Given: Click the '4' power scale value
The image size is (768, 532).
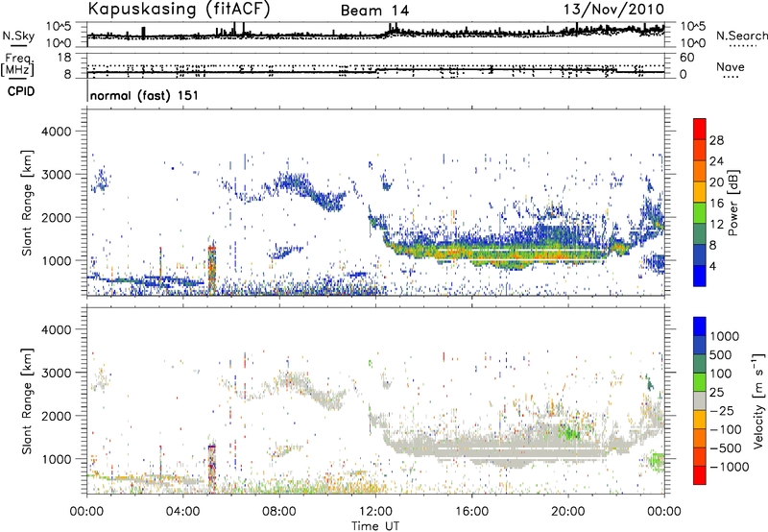Looking at the screenshot, I should click(713, 266).
